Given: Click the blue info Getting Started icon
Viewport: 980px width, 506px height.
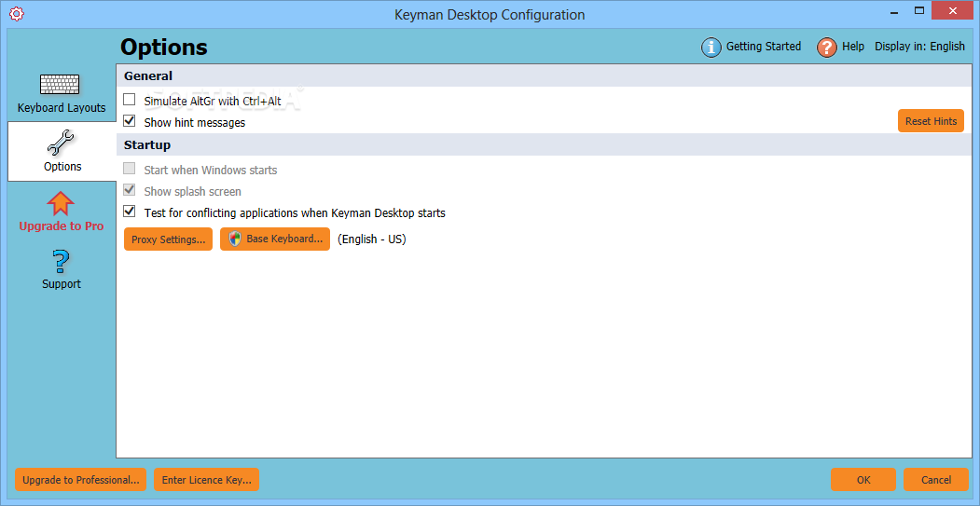Looking at the screenshot, I should tap(711, 47).
